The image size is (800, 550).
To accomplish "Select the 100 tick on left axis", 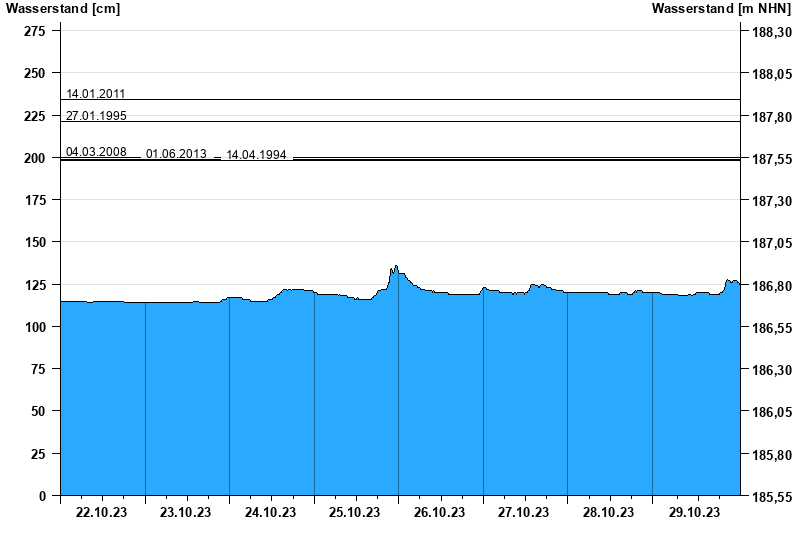I will 34,328.
